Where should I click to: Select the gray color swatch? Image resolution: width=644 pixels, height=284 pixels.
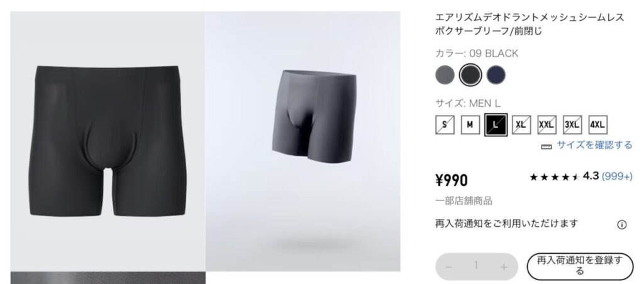tap(445, 75)
